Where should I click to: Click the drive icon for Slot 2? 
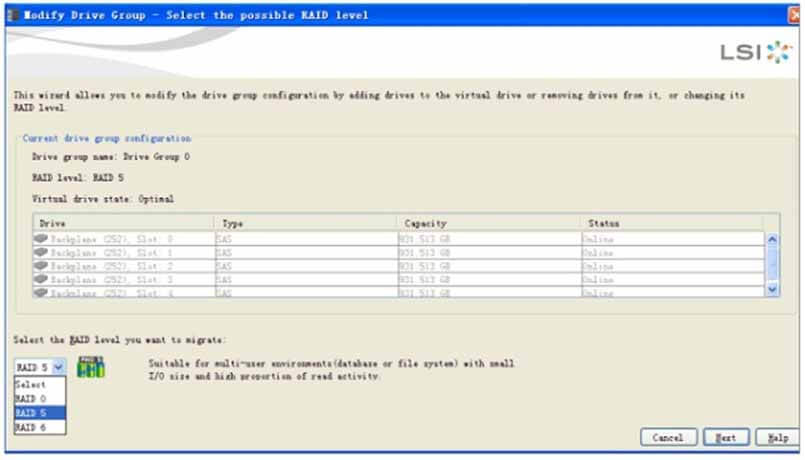(41, 265)
